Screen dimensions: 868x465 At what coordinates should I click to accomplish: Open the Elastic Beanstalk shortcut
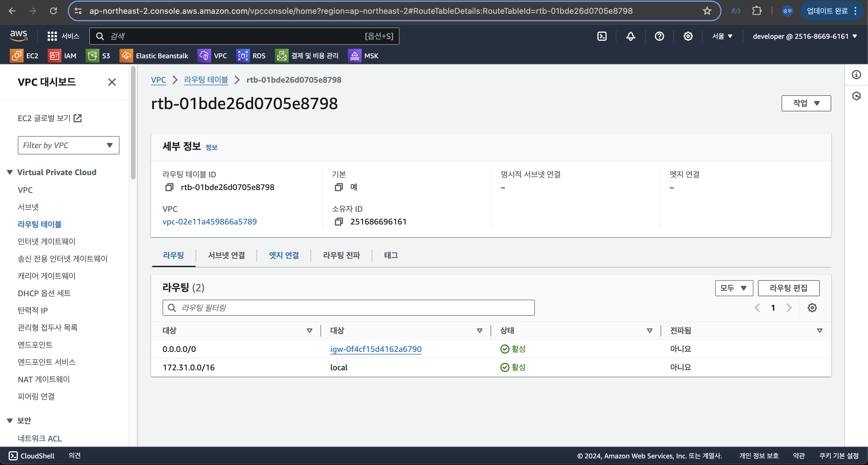point(154,56)
